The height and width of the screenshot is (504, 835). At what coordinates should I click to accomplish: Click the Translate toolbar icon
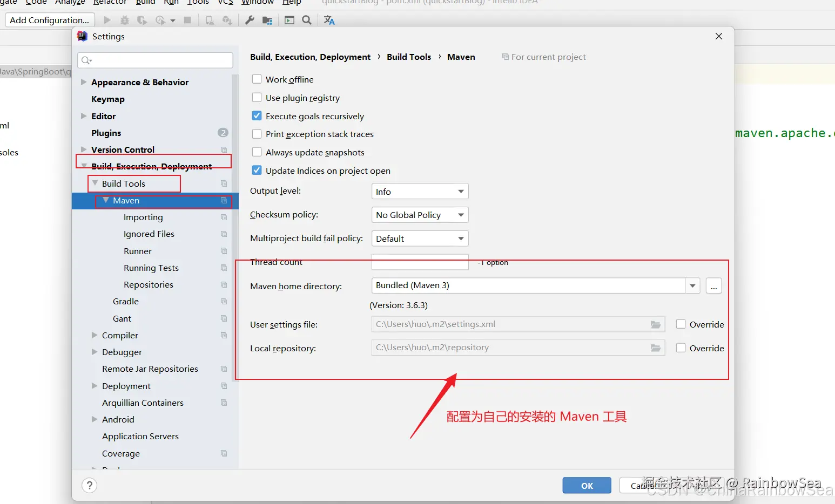329,20
